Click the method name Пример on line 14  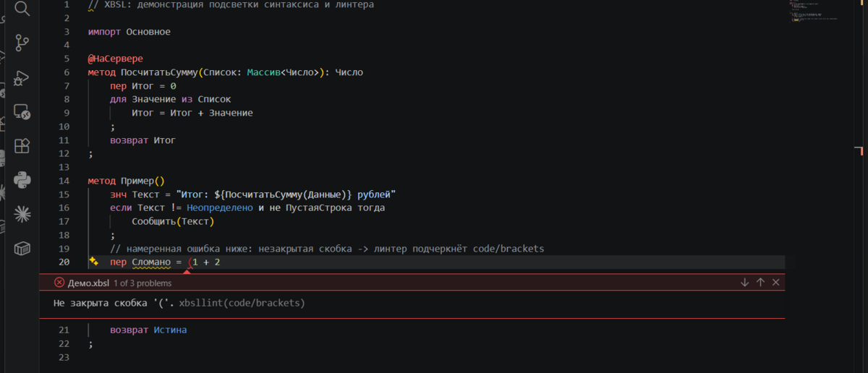pos(137,181)
